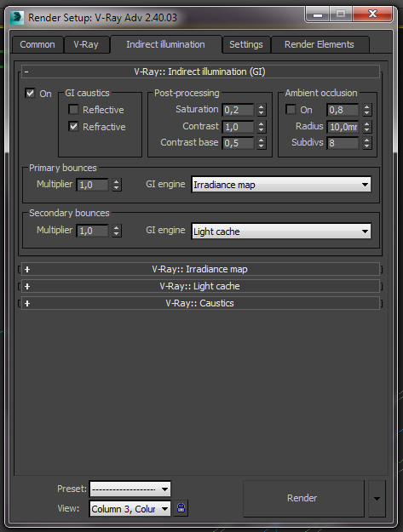Click the 3ds Max application icon in title bar

coord(17,18)
